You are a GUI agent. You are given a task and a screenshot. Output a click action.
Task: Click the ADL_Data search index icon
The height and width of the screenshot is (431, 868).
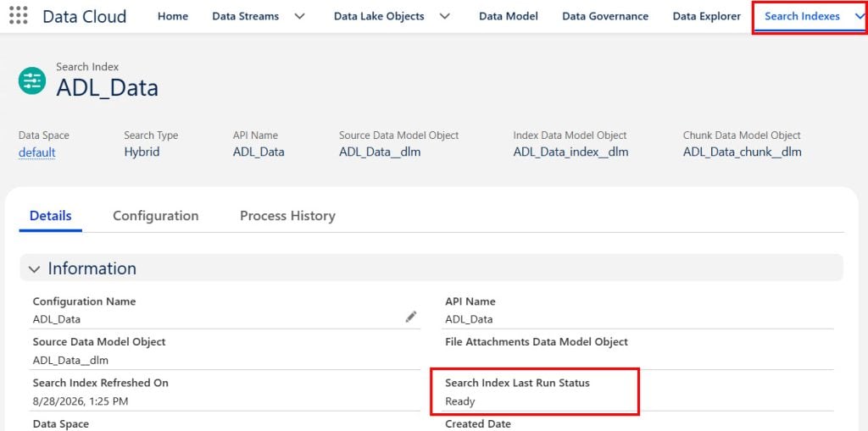pyautogui.click(x=32, y=80)
